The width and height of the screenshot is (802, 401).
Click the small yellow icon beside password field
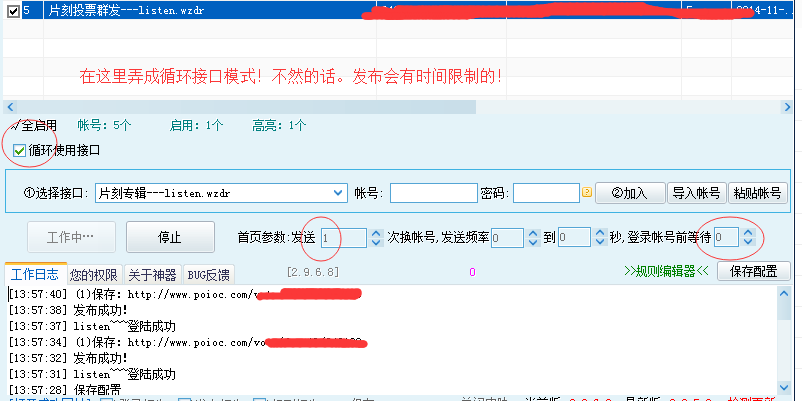click(x=587, y=193)
